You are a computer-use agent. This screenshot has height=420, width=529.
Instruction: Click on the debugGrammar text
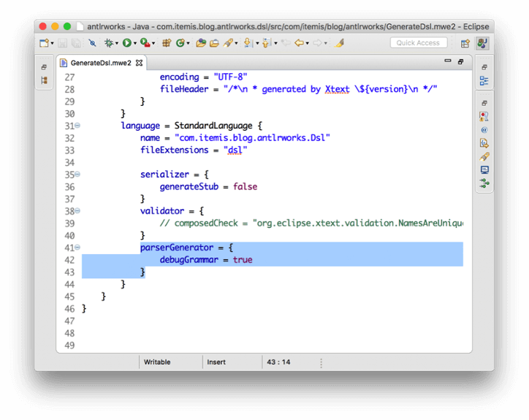click(189, 260)
